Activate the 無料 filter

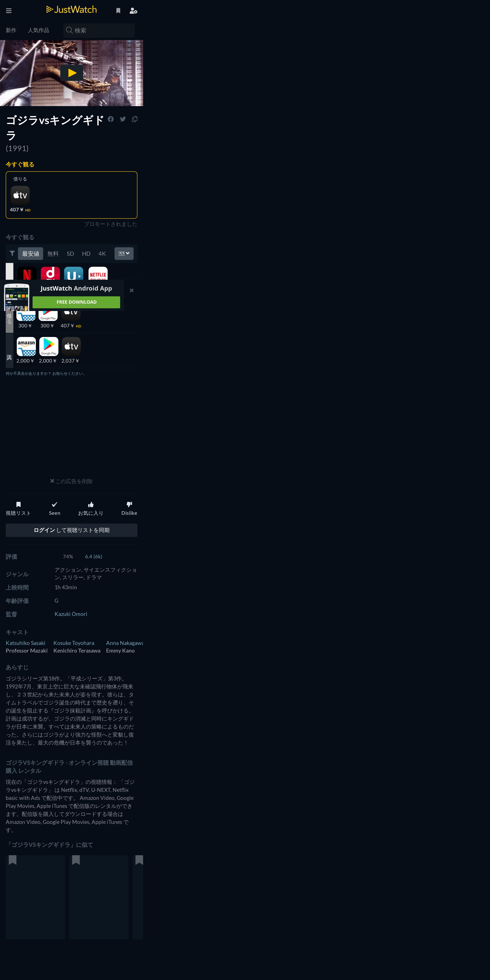[53, 254]
